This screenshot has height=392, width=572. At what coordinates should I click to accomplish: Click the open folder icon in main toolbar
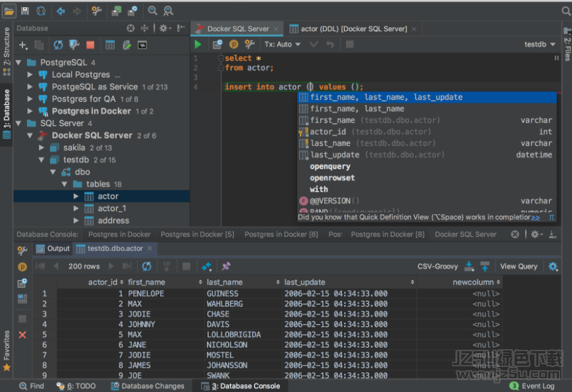pos(9,11)
